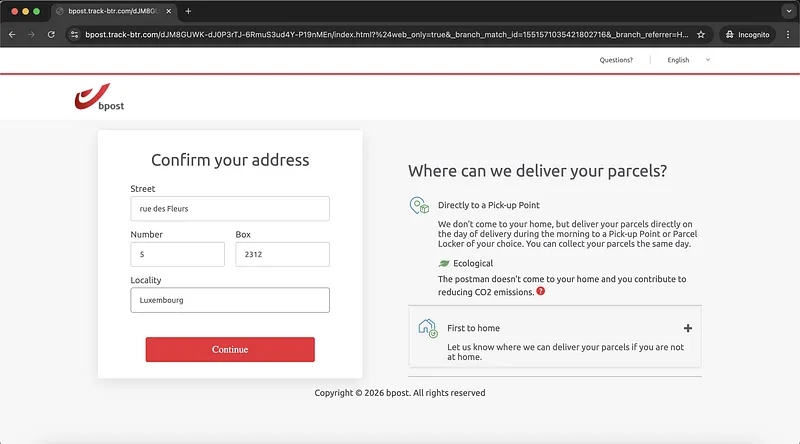800x444 pixels.
Task: Click the First to home house icon
Action: point(428,328)
